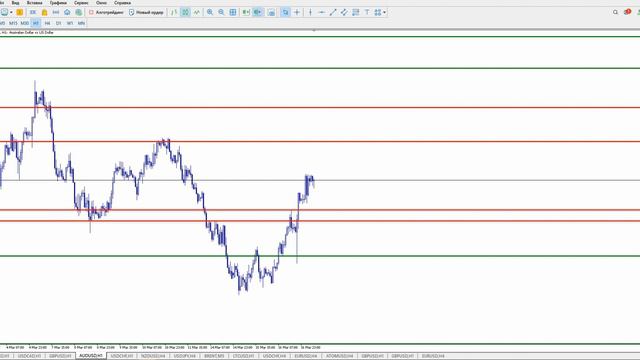The width and height of the screenshot is (640, 360).
Task: Select the horizontal line drawing tool
Action: [x=322, y=12]
